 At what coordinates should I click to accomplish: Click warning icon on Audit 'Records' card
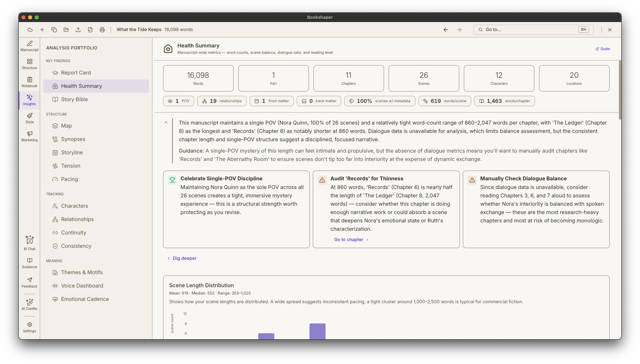322,180
